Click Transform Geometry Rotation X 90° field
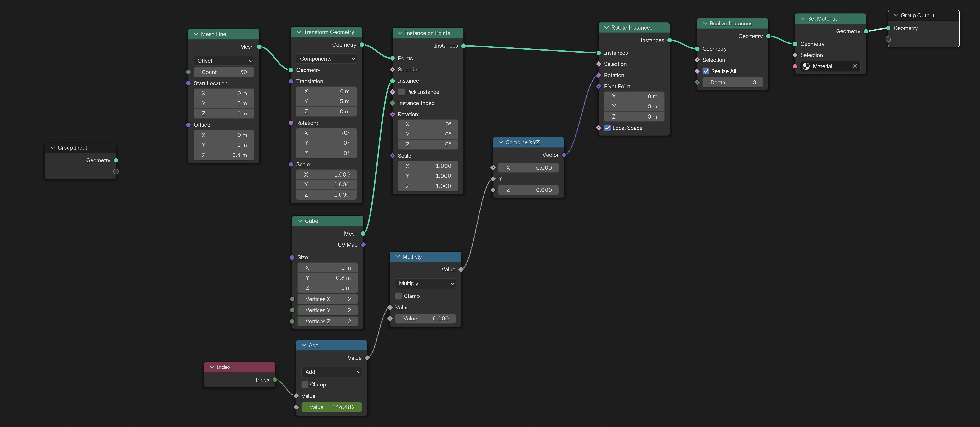 [x=326, y=133]
